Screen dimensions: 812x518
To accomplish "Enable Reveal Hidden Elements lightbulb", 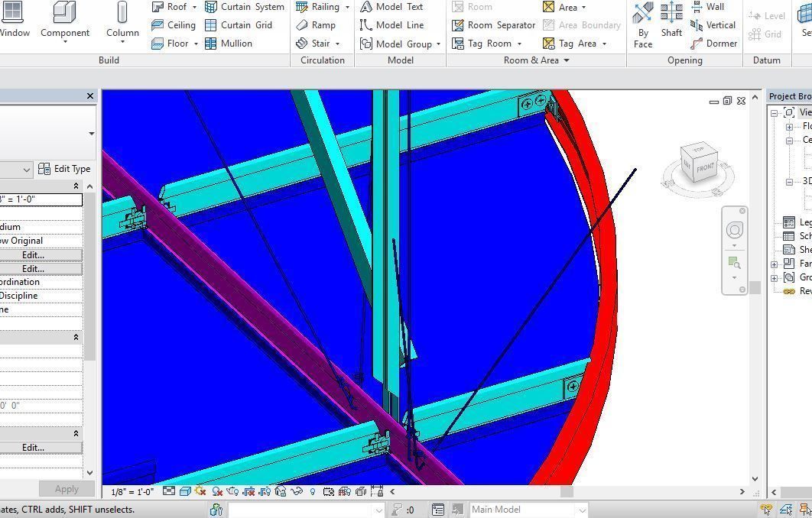I will point(311,491).
